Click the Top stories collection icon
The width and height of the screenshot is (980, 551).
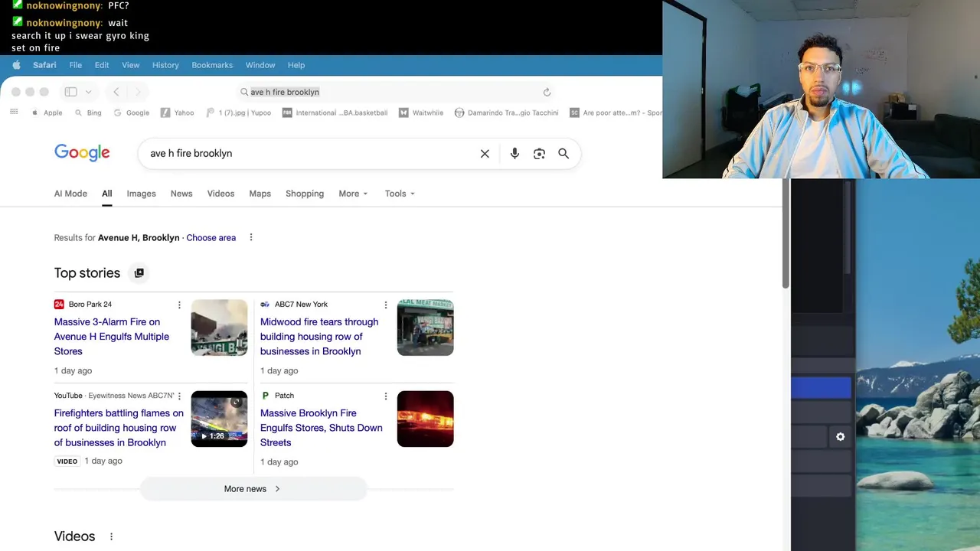click(x=139, y=273)
